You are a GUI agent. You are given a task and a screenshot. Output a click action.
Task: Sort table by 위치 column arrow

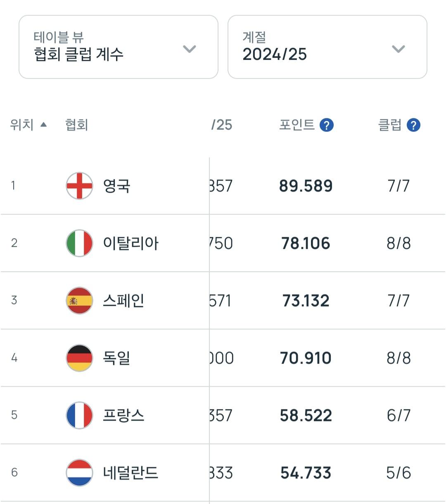pos(43,125)
